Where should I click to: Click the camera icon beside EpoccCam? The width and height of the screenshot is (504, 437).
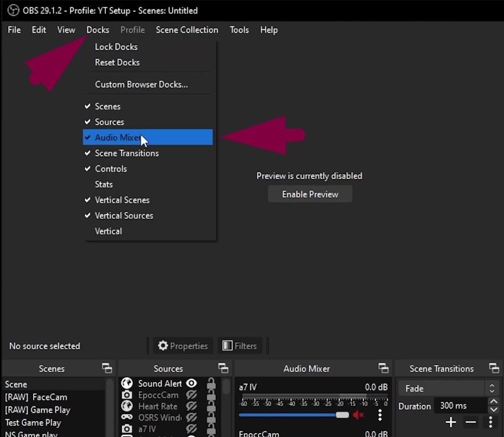pyautogui.click(x=127, y=395)
